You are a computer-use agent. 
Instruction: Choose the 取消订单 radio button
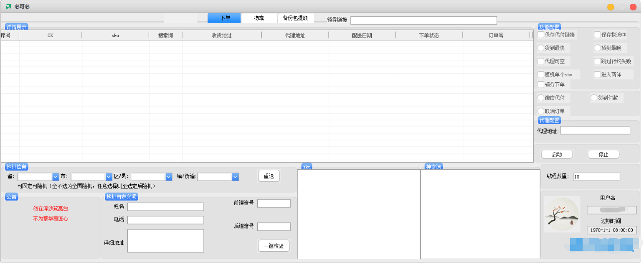(x=541, y=111)
